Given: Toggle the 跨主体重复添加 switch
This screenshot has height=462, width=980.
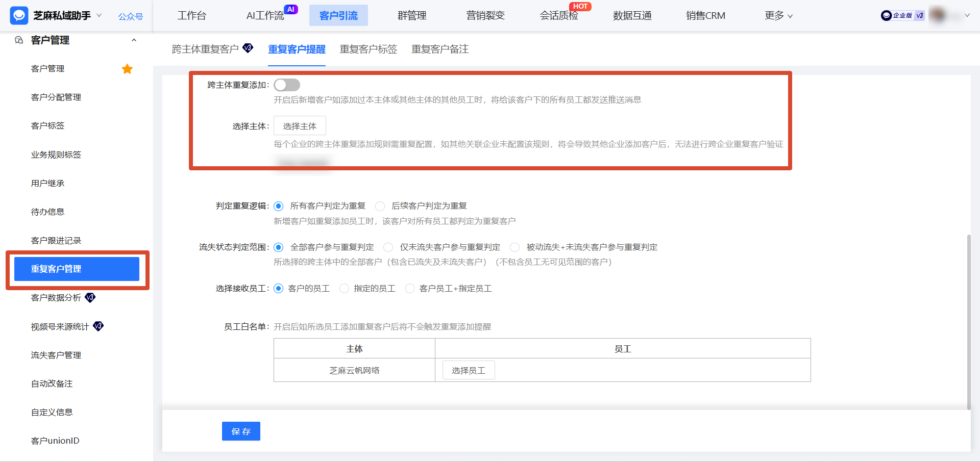Looking at the screenshot, I should point(287,85).
